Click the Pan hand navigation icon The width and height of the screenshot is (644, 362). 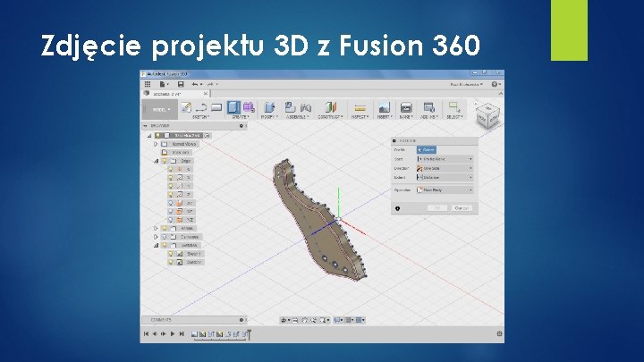pyautogui.click(x=304, y=320)
